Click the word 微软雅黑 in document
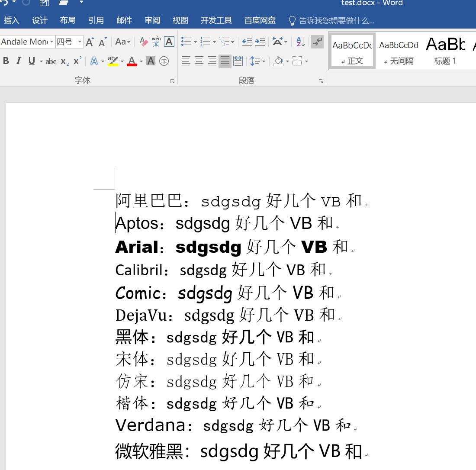476x470 pixels. pyautogui.click(x=149, y=451)
